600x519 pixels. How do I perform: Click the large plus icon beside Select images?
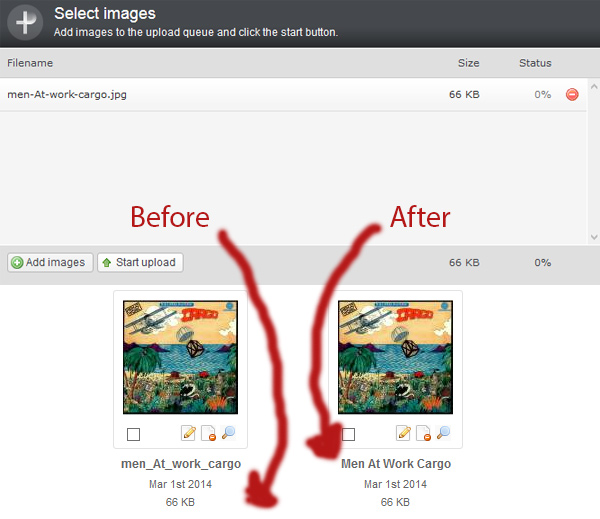(x=25, y=22)
